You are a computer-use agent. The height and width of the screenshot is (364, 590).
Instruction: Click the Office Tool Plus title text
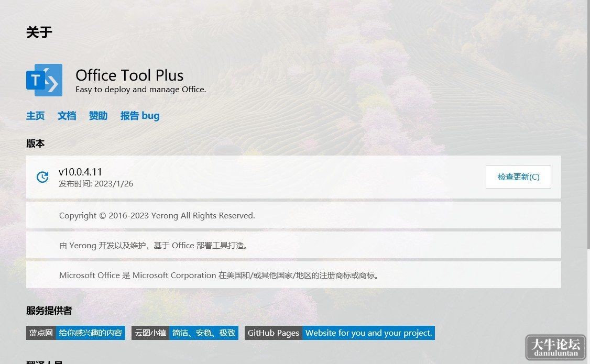(129, 75)
